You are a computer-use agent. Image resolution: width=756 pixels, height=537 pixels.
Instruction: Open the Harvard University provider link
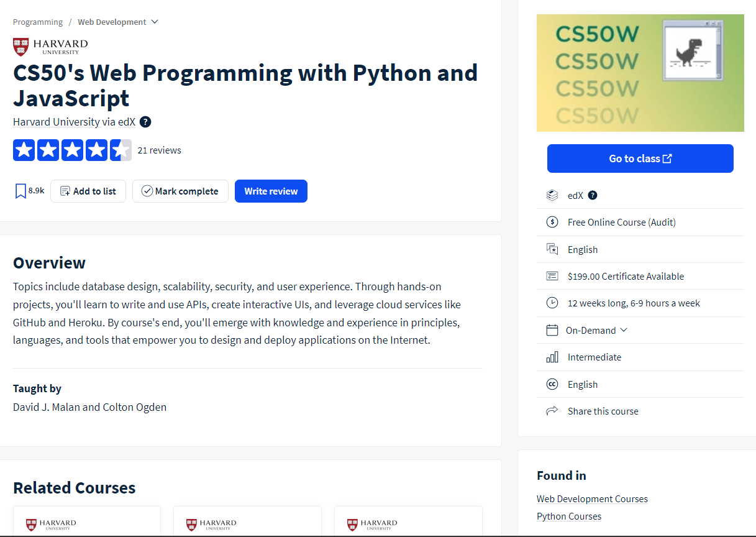click(56, 122)
